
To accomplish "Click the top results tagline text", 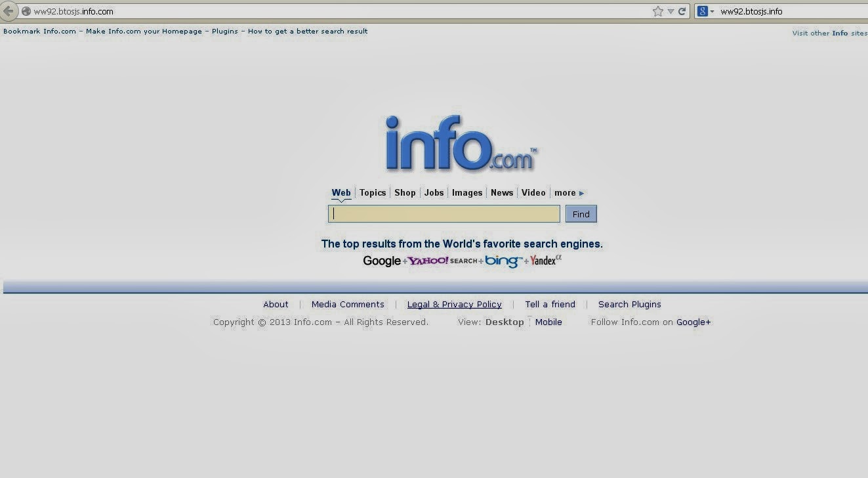I will (x=462, y=244).
